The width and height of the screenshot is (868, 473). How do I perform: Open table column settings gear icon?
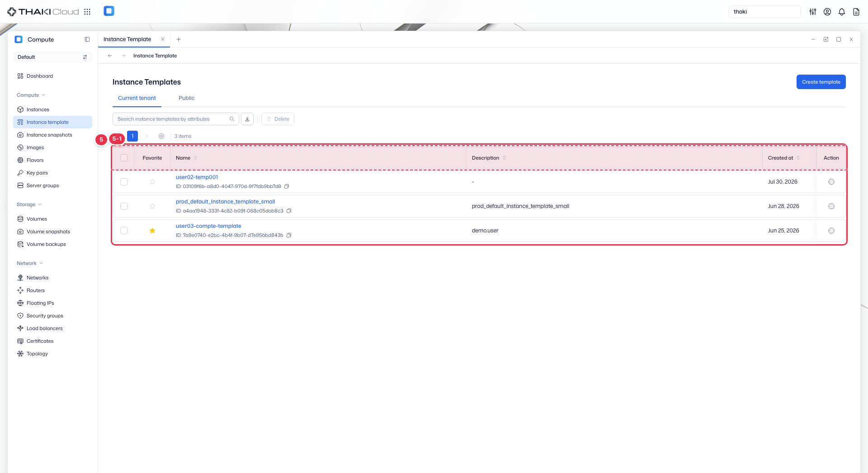click(x=161, y=136)
